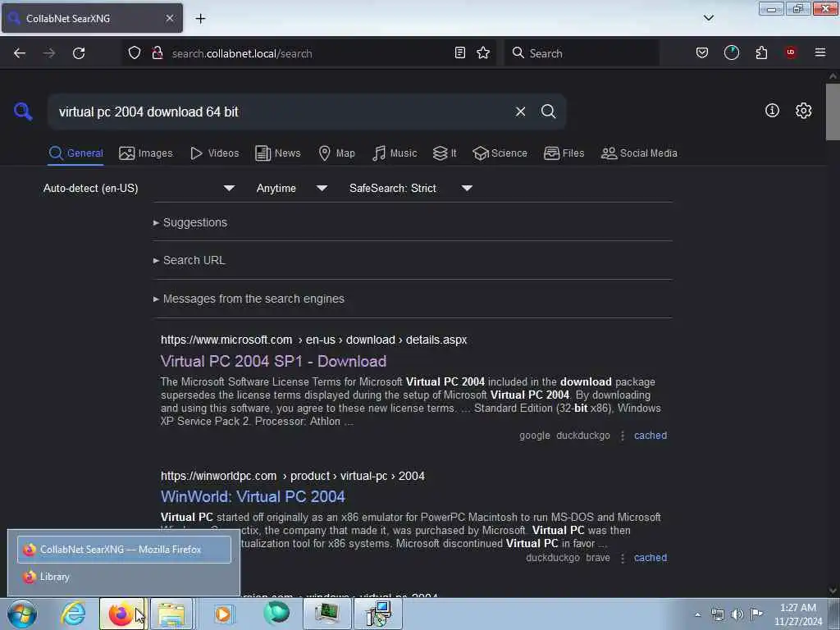This screenshot has width=840, height=630.
Task: Switch to the It category tab
Action: click(445, 153)
